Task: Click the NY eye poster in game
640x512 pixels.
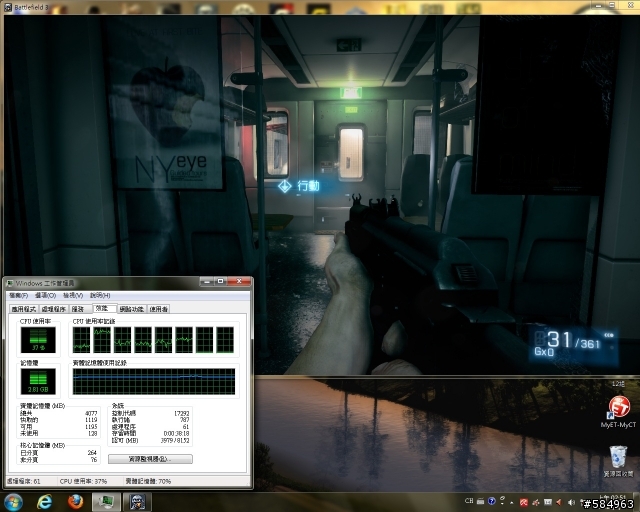Action: (164, 103)
